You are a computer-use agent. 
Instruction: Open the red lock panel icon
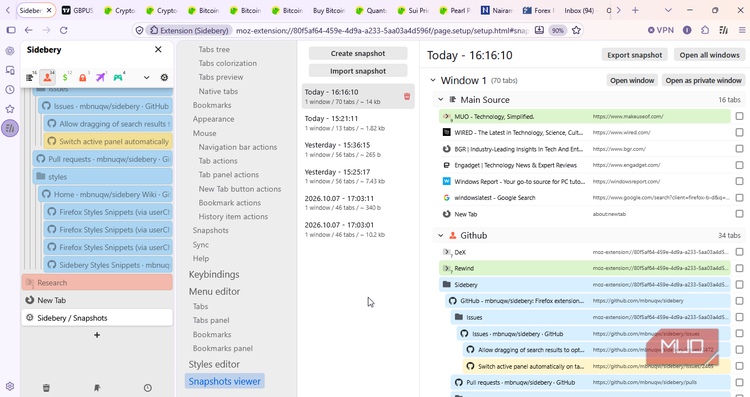click(x=83, y=77)
